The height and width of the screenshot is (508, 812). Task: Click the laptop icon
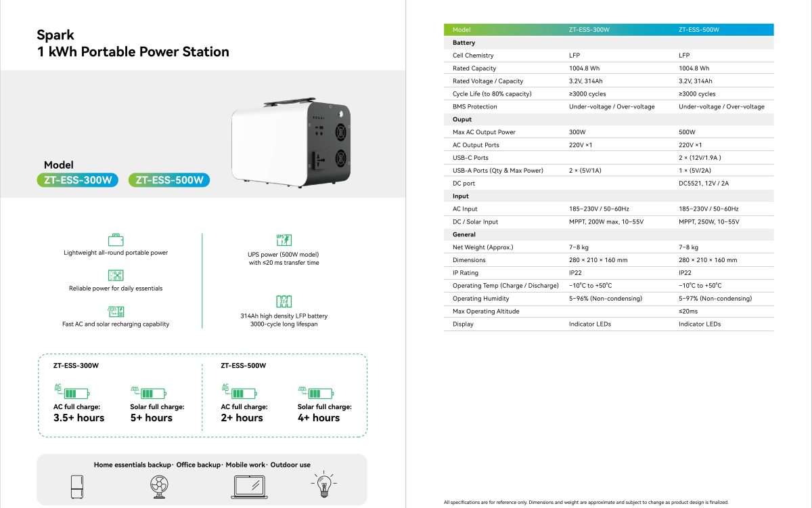click(x=250, y=486)
